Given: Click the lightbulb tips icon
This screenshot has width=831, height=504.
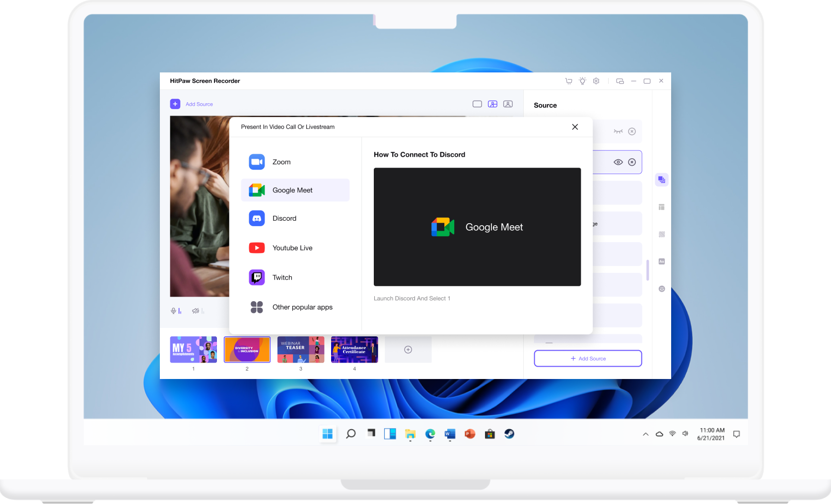Looking at the screenshot, I should pyautogui.click(x=582, y=81).
